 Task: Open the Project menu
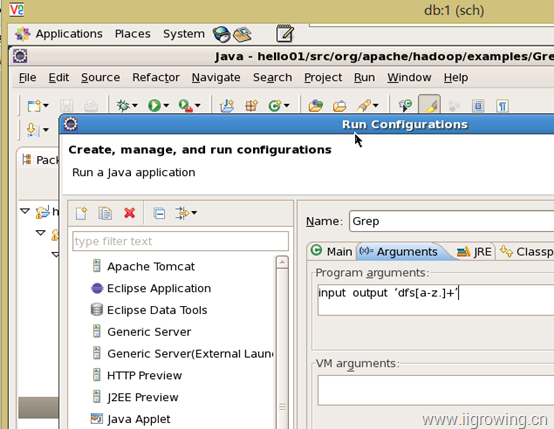click(323, 77)
